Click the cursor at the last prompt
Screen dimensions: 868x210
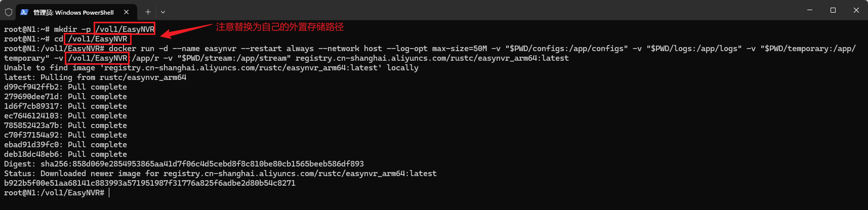click(109, 192)
